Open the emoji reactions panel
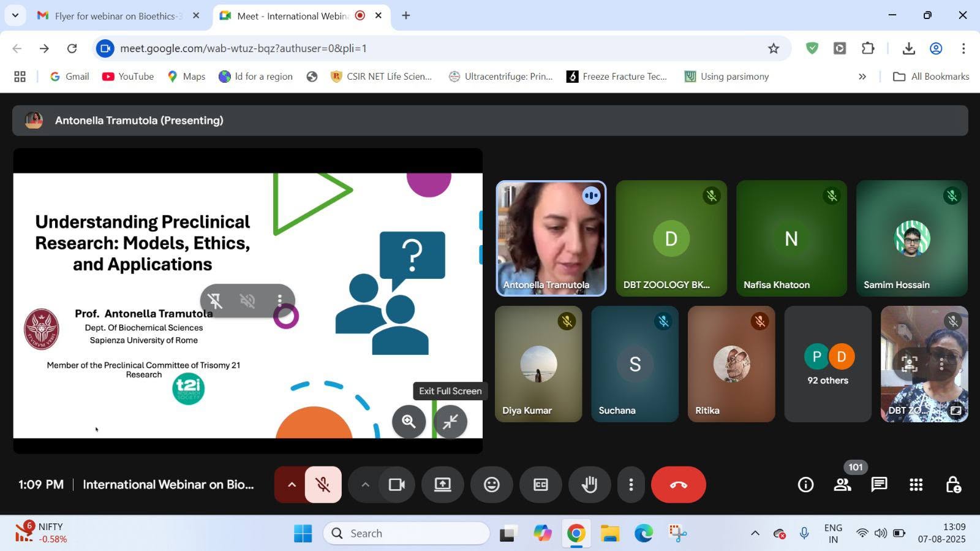Screen dimensions: 980x551 [x=491, y=485]
